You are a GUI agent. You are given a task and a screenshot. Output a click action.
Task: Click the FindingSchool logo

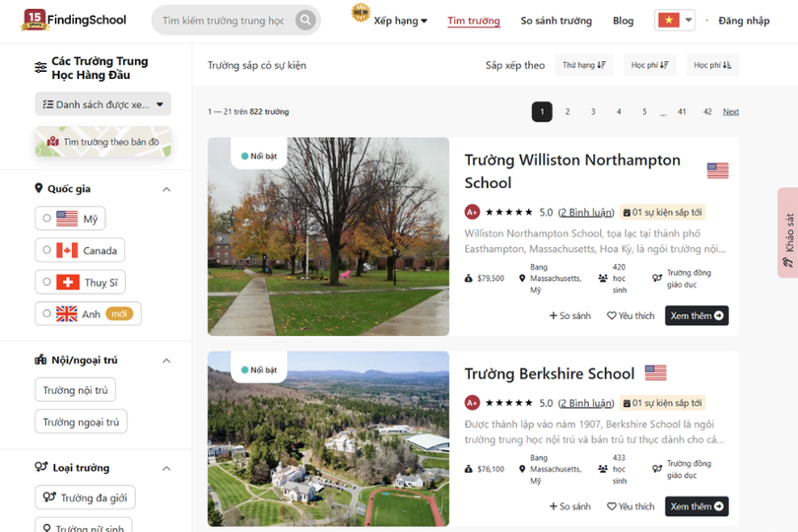tap(75, 20)
